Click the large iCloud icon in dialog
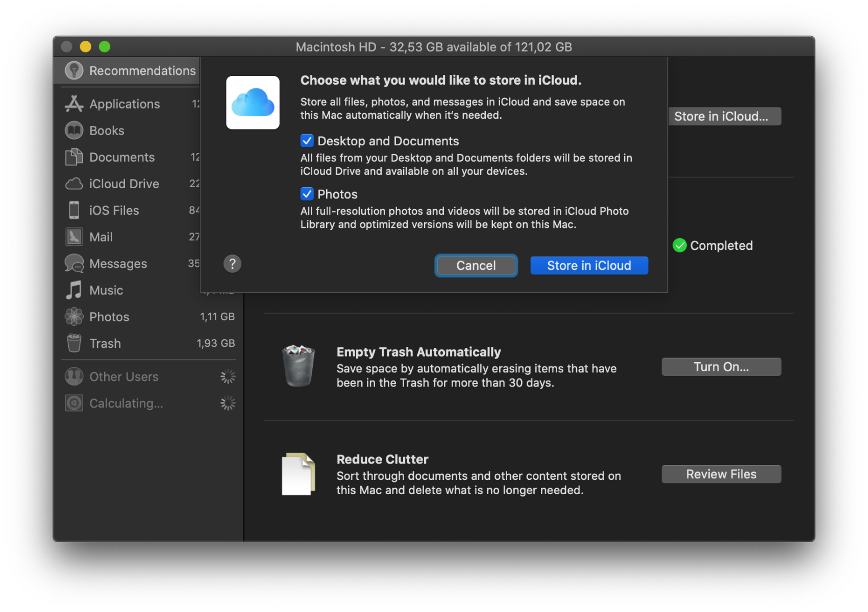 point(253,103)
